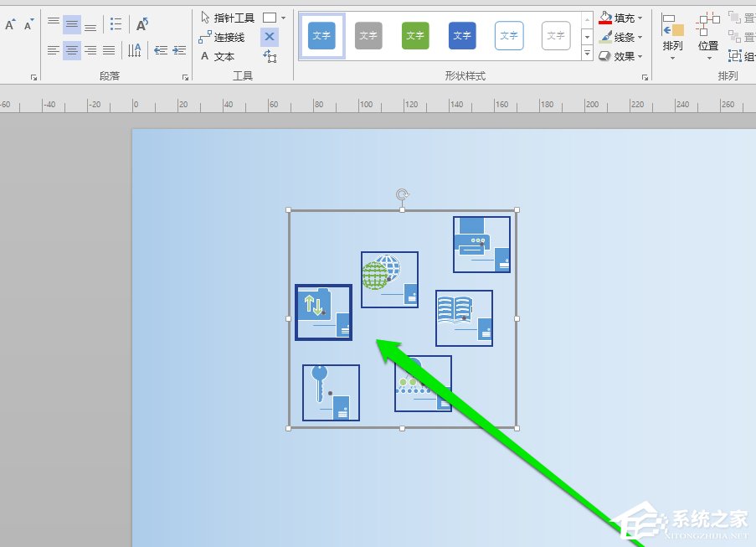Open the 形状样式 dialog launcher

click(643, 76)
